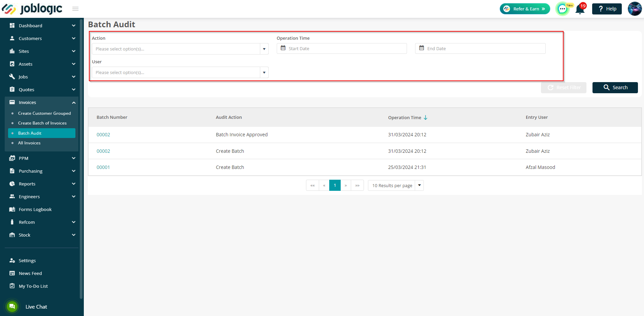This screenshot has height=316, width=644.
Task: Go to the previous results page
Action: 324,185
